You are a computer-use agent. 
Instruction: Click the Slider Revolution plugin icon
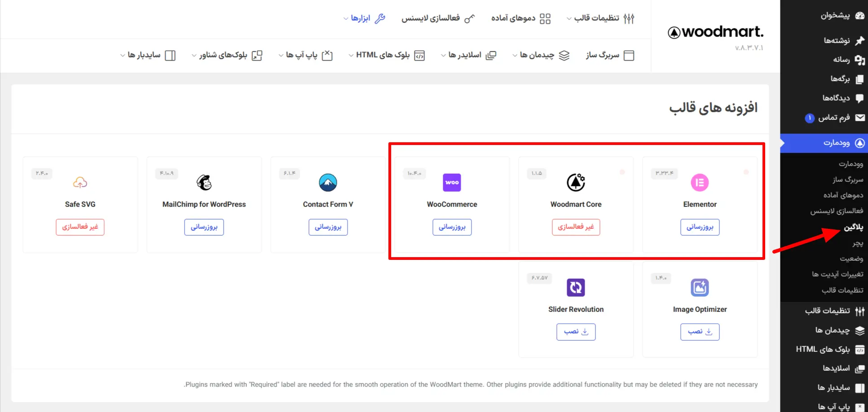(576, 287)
